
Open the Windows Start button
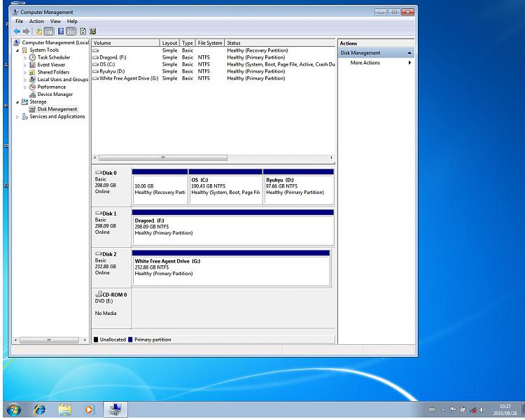[14, 409]
